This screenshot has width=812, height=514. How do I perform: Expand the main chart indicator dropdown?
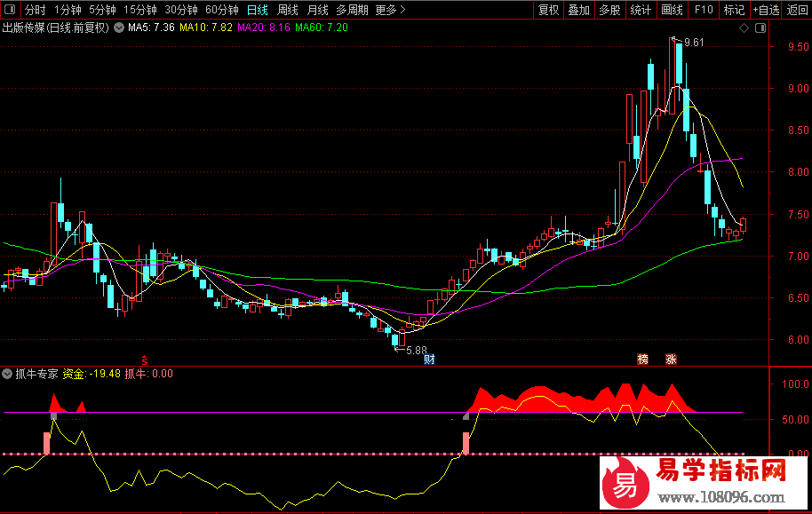[x=118, y=28]
